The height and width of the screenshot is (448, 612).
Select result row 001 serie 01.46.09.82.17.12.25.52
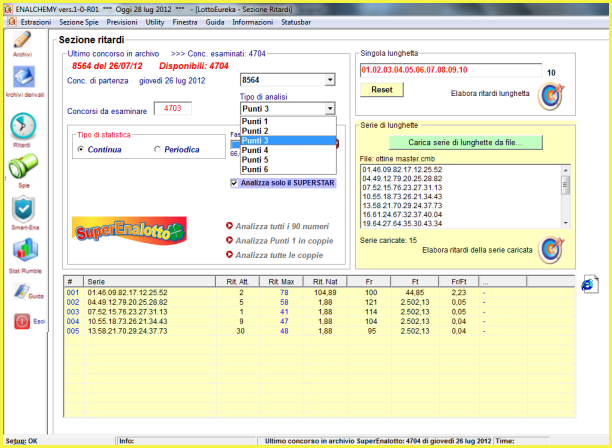point(319,292)
